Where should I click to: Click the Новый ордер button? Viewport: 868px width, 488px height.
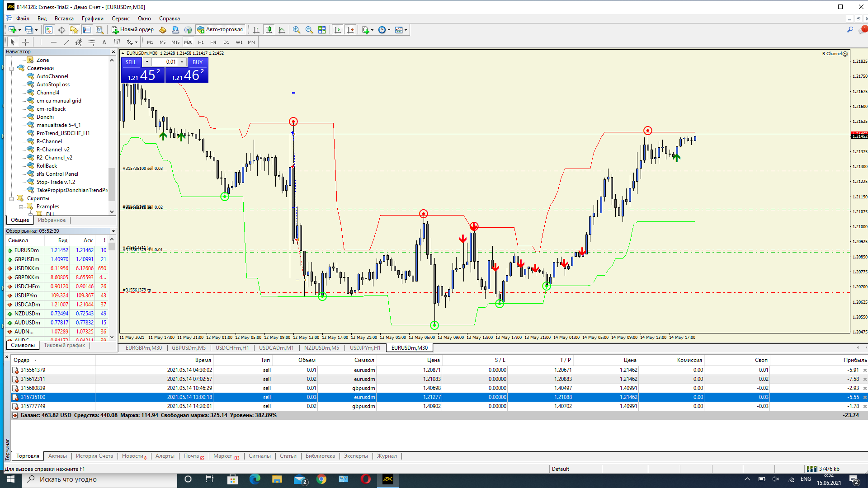[133, 30]
